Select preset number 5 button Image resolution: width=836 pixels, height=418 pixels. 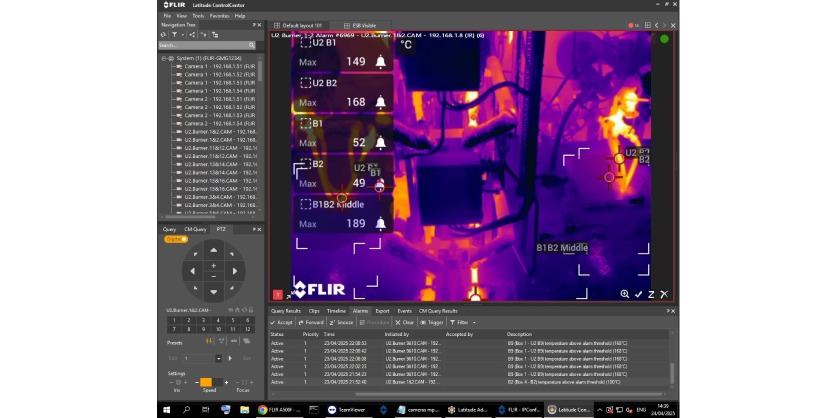click(232, 320)
